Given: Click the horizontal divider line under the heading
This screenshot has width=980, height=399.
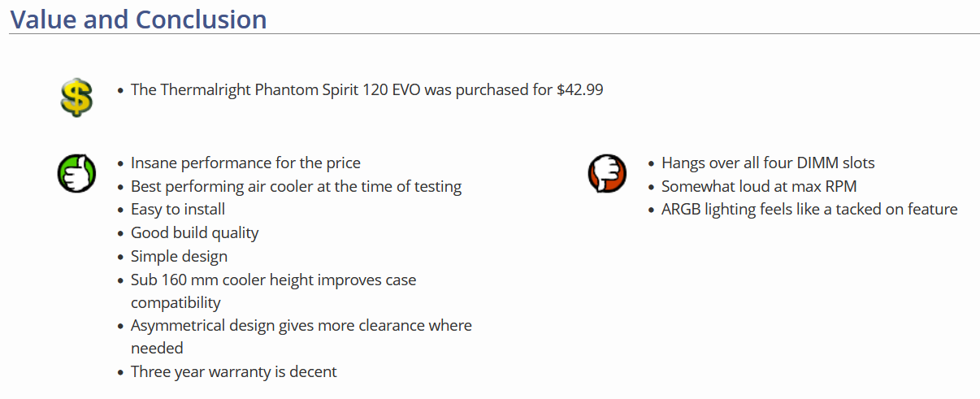Looking at the screenshot, I should click(x=569, y=34).
